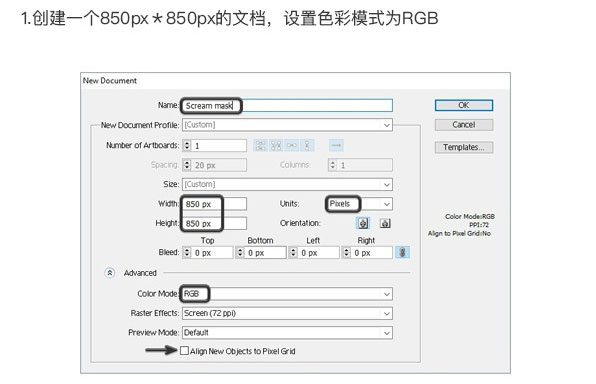Click the PPI:72 summary text
Image resolution: width=596 pixels, height=384 pixels.
479,225
